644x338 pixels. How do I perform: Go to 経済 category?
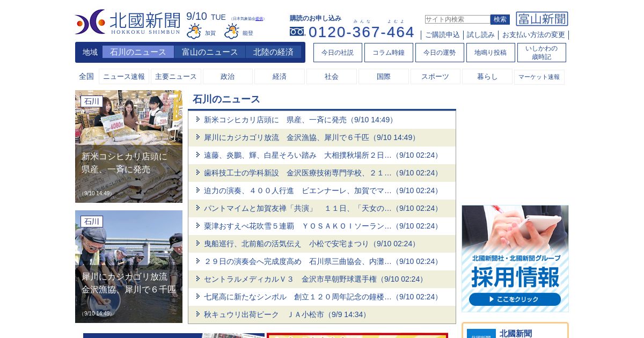pos(280,77)
